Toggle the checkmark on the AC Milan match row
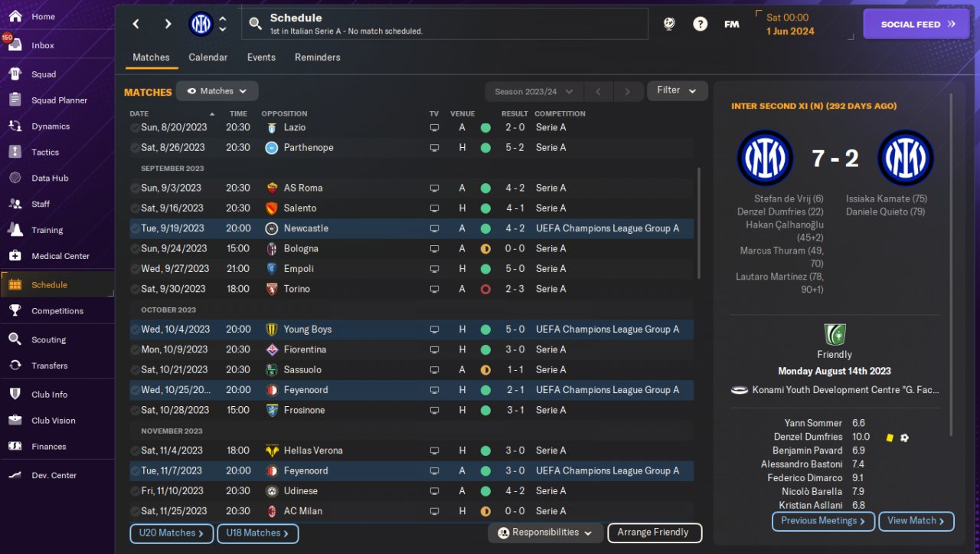 [x=135, y=511]
